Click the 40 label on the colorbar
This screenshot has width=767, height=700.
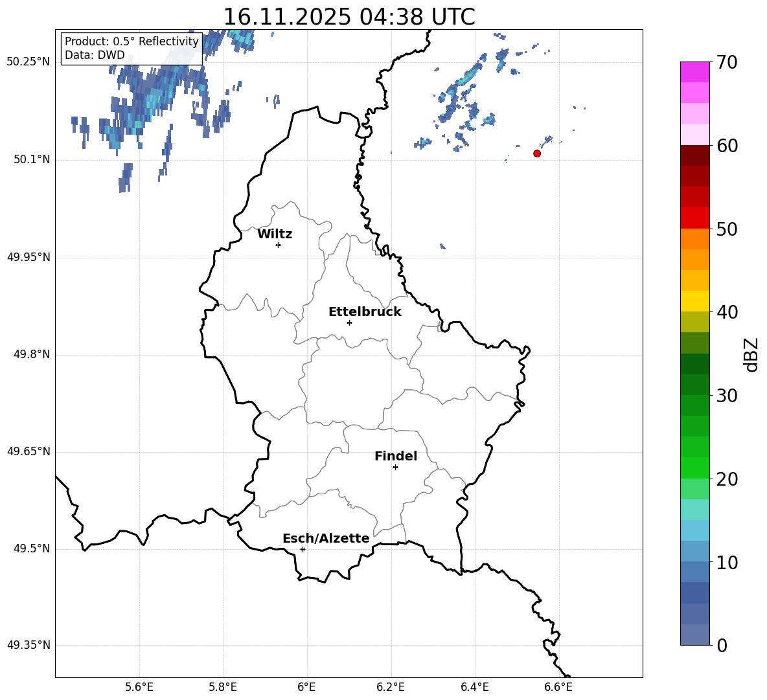(x=727, y=312)
